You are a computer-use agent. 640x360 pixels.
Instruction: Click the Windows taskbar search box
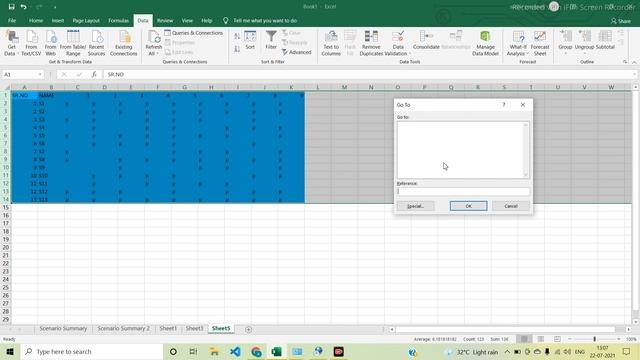click(92, 351)
